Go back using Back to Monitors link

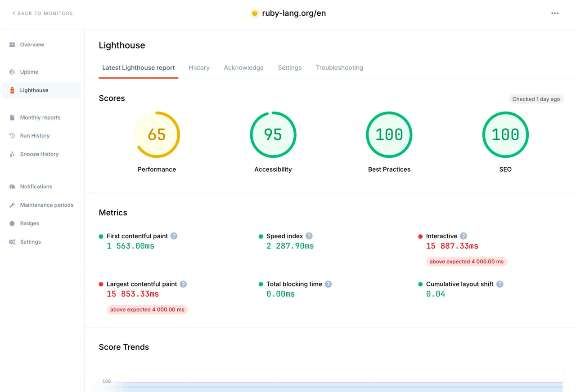click(43, 13)
